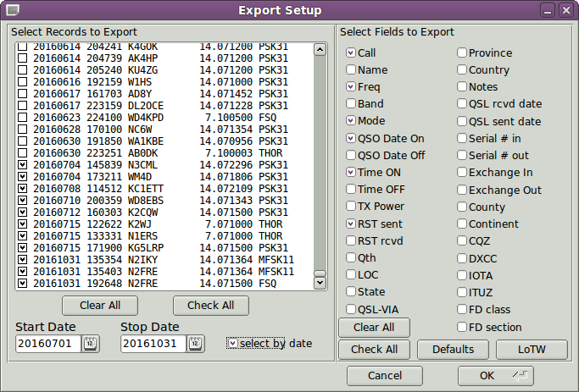The image size is (579, 392).
Task: Uncheck the K2WJ THOR record checkbox
Action: (x=23, y=224)
